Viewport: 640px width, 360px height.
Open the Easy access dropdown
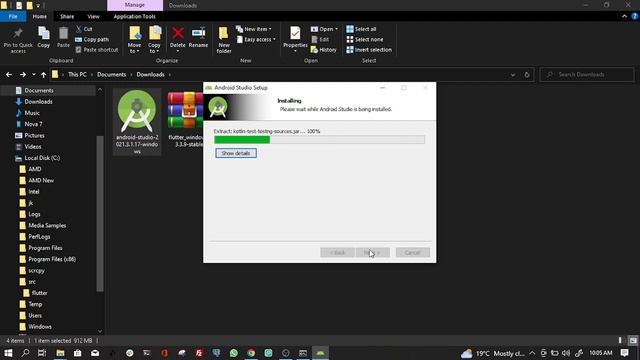pos(256,40)
